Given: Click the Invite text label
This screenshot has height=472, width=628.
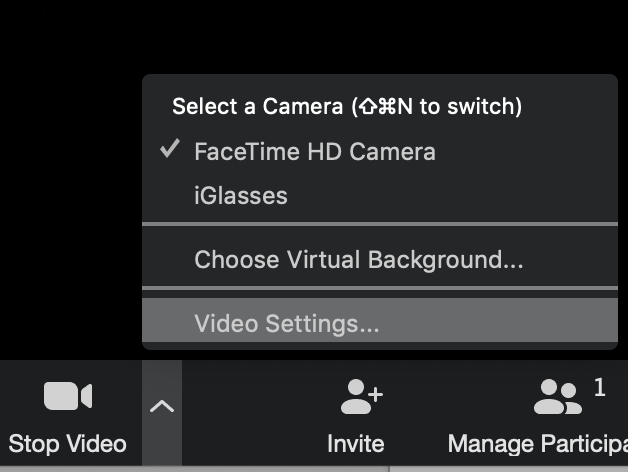Looking at the screenshot, I should 356,444.
